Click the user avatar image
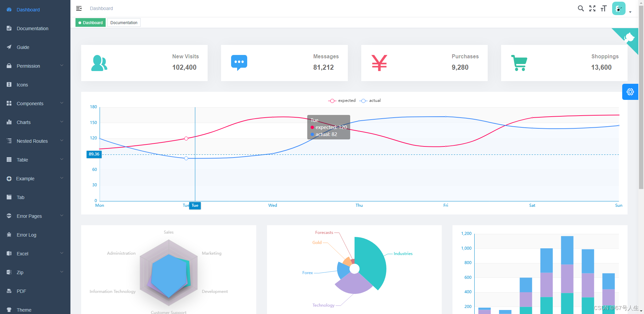Viewport: 644px width, 314px height. point(619,8)
